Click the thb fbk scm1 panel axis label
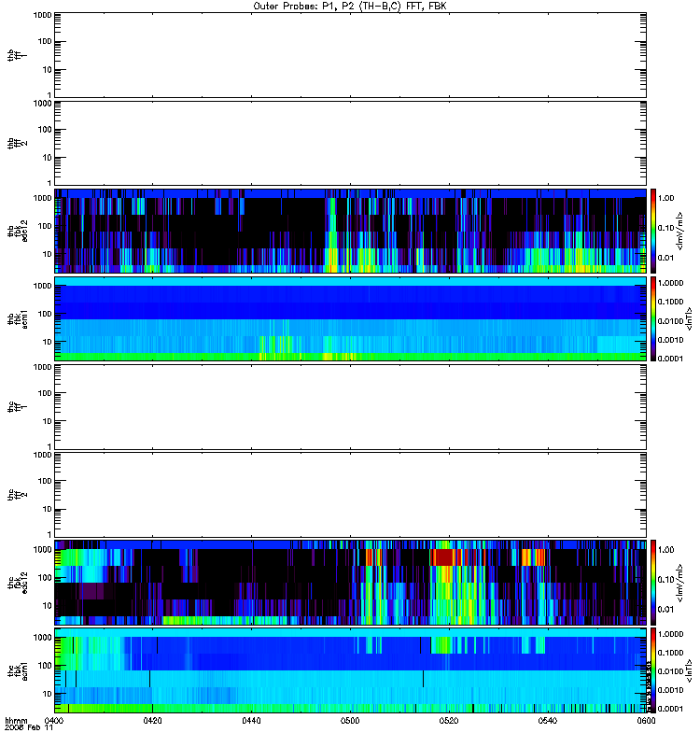Screen dimensions: 700x747 click(18, 319)
